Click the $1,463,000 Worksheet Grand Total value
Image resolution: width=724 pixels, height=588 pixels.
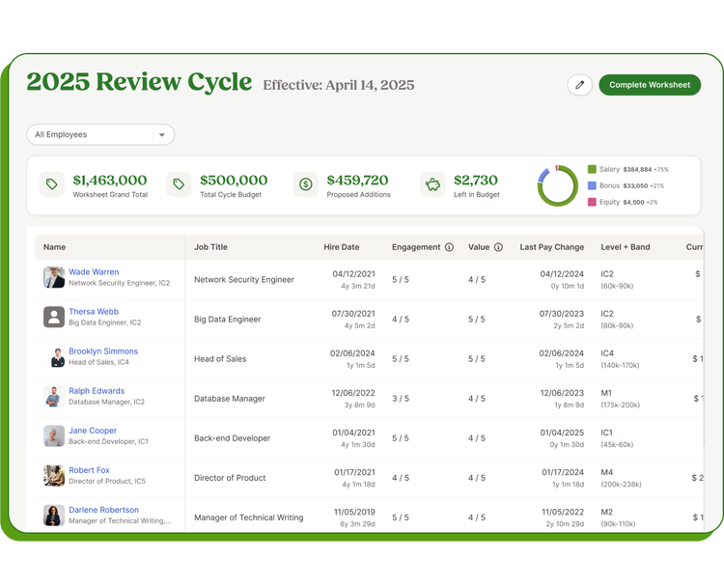(110, 181)
